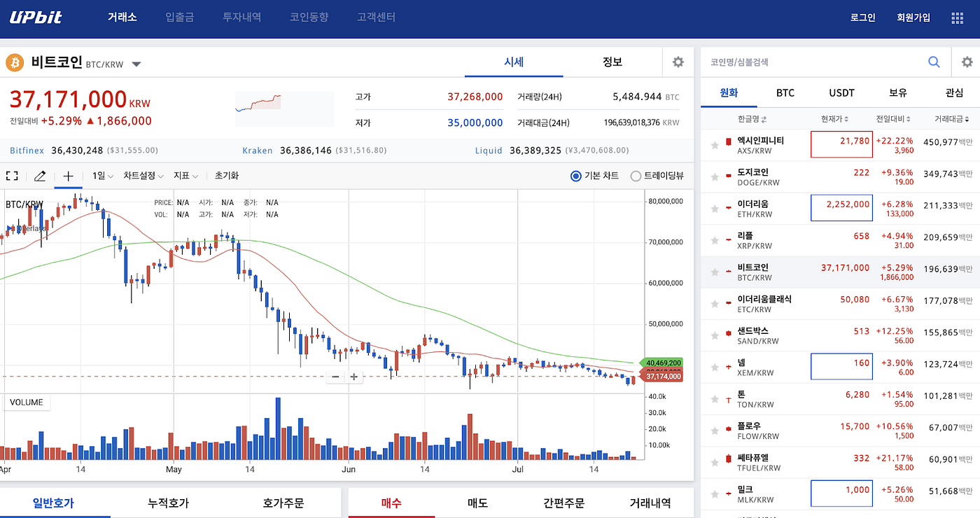Favorite star for 톤 TON/KRW
This screenshot has height=518, width=980.
pyautogui.click(x=715, y=399)
